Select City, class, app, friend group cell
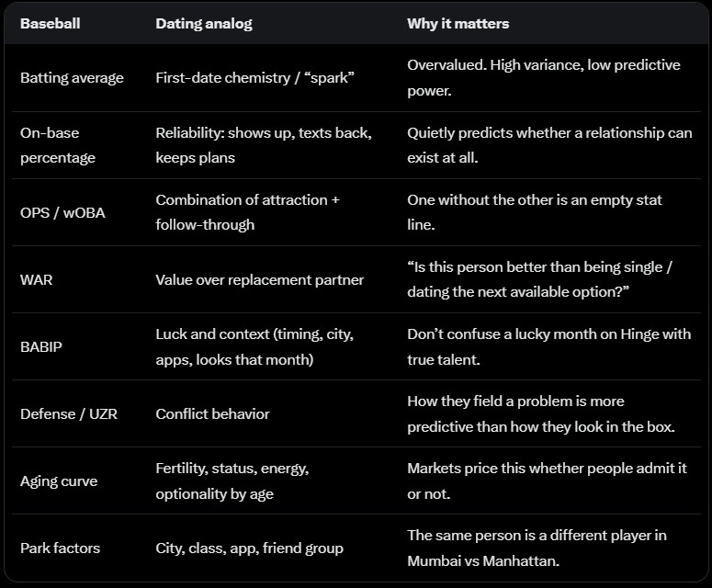Screen dimensions: 712x588 click(249, 548)
